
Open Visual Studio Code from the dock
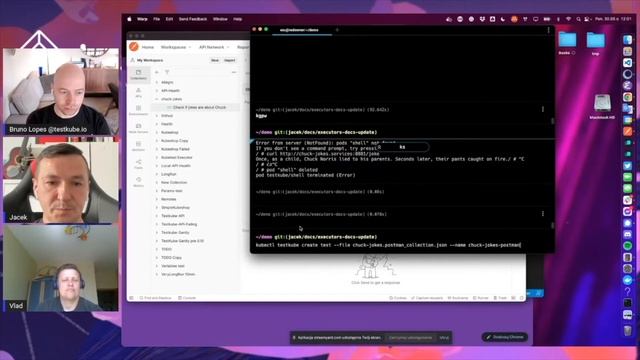point(628,62)
